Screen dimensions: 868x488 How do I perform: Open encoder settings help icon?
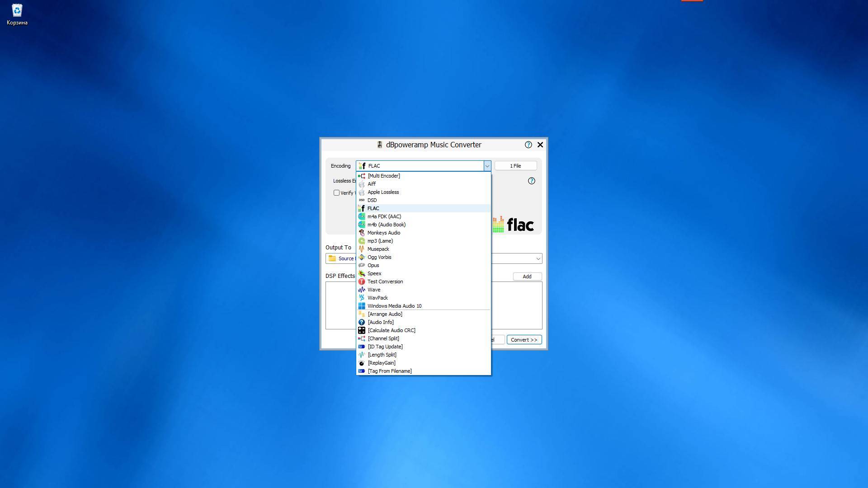[x=532, y=181]
